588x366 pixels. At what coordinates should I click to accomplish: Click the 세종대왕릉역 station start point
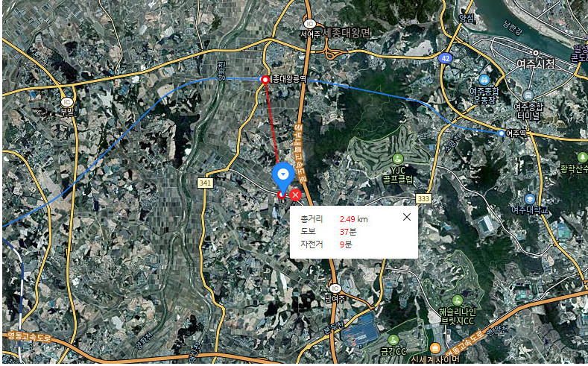265,79
